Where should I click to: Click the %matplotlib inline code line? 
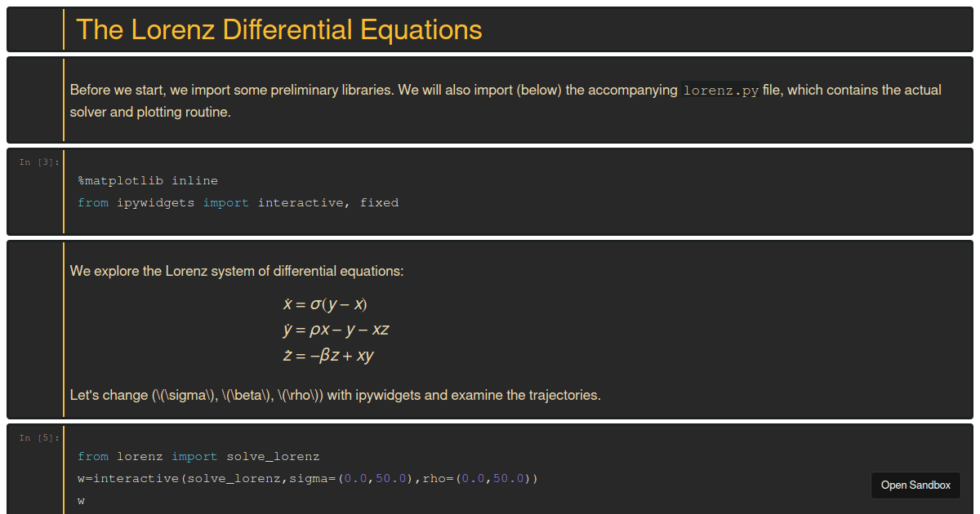147,180
